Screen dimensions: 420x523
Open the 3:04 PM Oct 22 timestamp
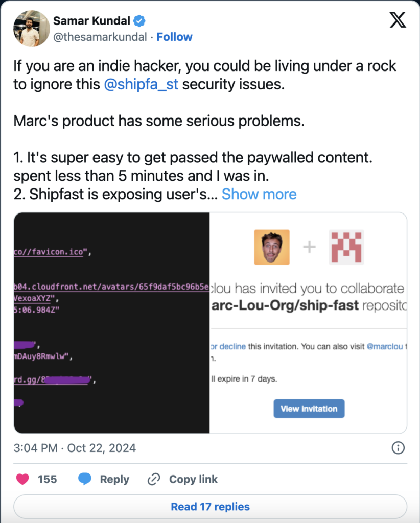click(75, 448)
